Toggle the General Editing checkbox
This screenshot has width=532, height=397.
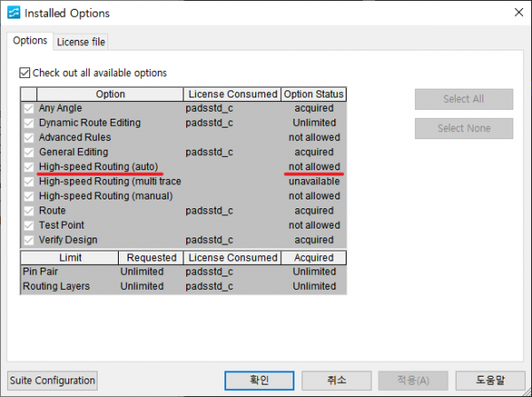pos(29,152)
